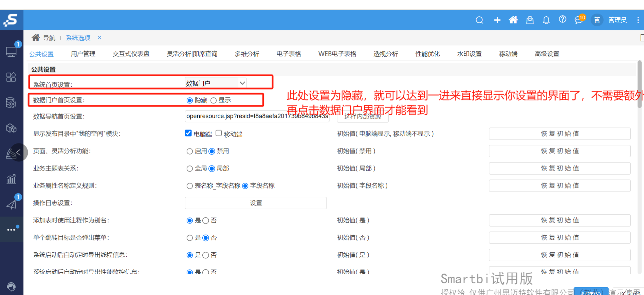The height and width of the screenshot is (295, 644).
Task: Click 选择内部资源 button
Action: tap(363, 117)
